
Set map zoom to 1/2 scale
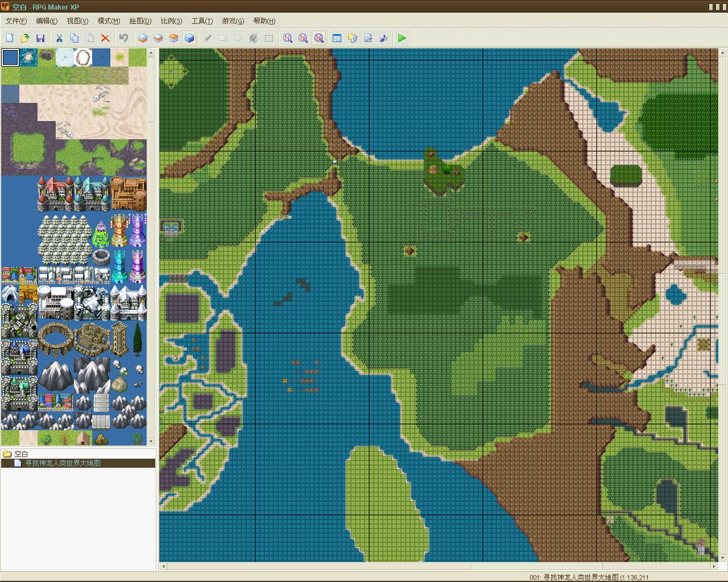pos(303,38)
